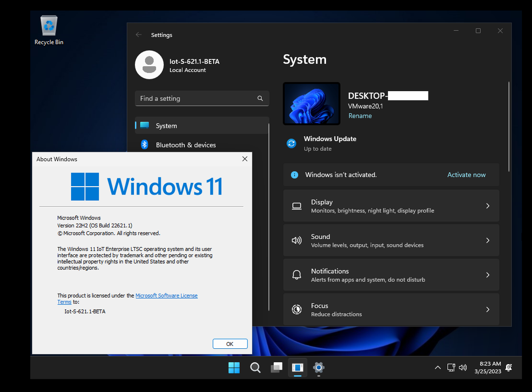This screenshot has width=532, height=392.
Task: Click Rename link under PC name
Action: tap(360, 116)
